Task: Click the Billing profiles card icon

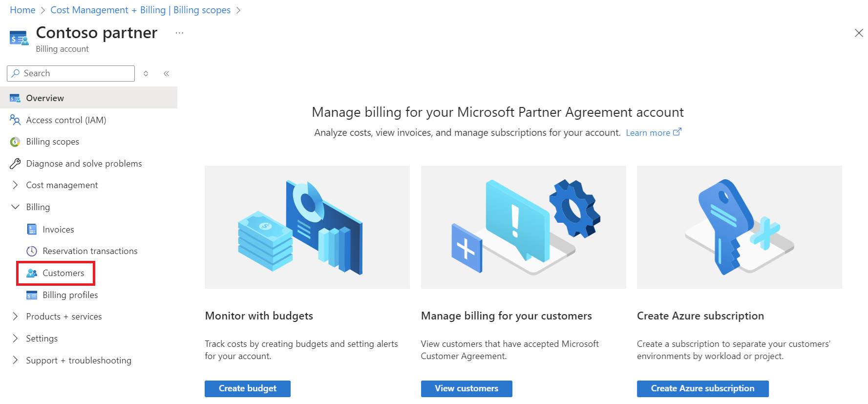Action: [32, 295]
